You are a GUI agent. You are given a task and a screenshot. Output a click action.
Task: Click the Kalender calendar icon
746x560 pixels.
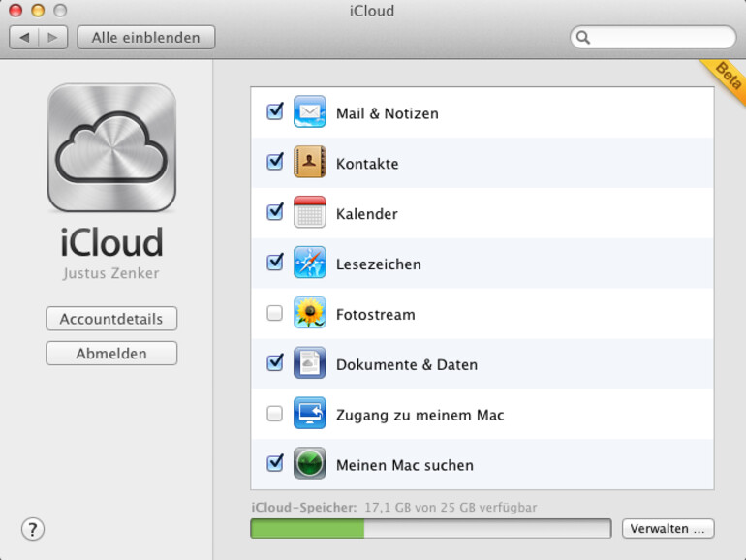(310, 212)
